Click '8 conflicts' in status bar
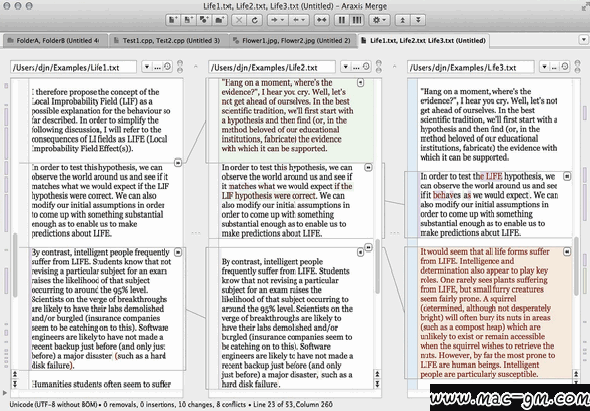The height and width of the screenshot is (411, 590). tap(230, 405)
